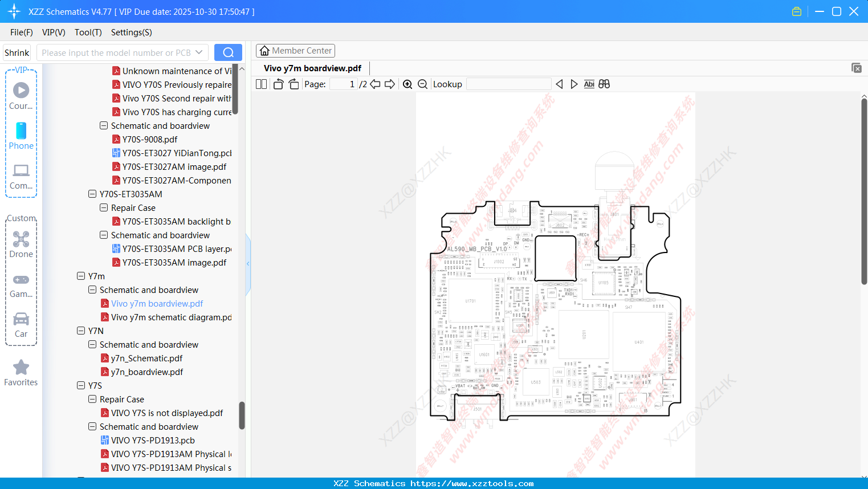
Task: Zoom out of the boardview
Action: tap(423, 84)
